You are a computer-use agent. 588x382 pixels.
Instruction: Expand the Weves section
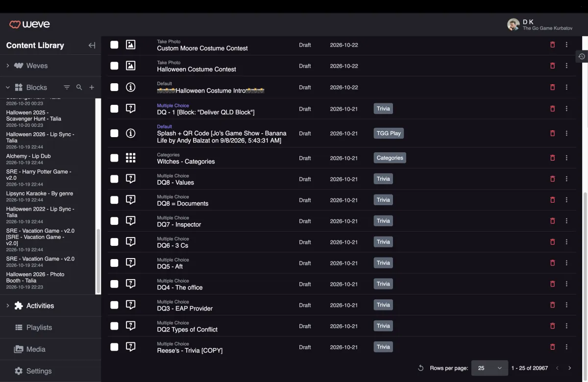tap(8, 66)
